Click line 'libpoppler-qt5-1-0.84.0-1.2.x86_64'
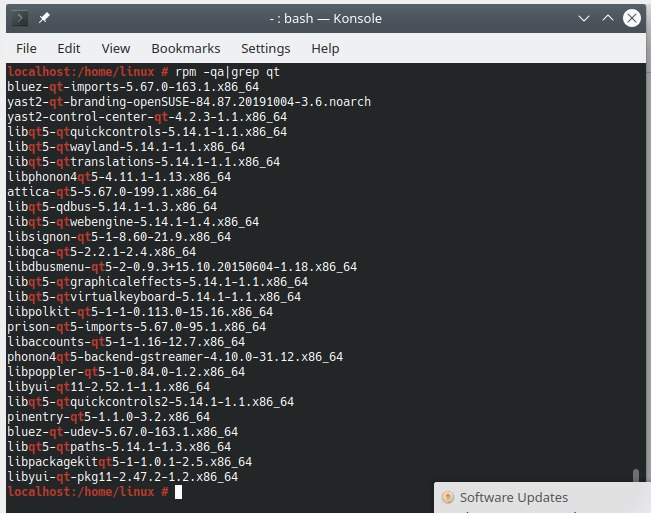 [x=126, y=371]
